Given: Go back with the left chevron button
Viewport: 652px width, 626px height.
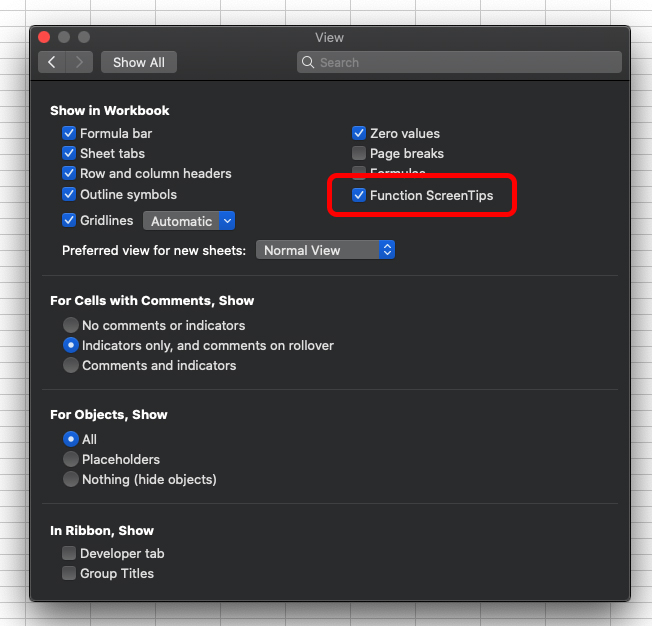Looking at the screenshot, I should click(x=52, y=62).
